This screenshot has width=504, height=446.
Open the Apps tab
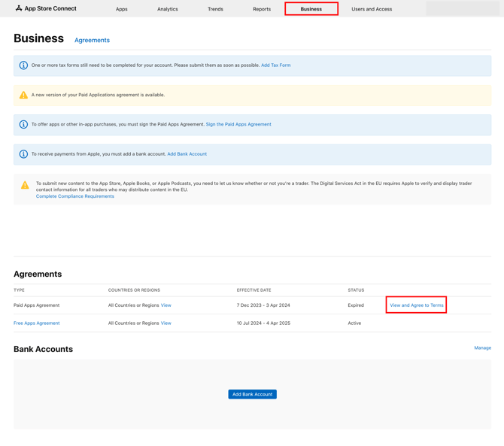point(121,9)
